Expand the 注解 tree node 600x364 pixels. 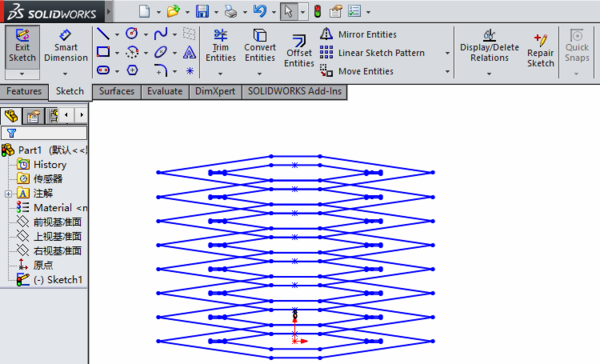click(8, 194)
